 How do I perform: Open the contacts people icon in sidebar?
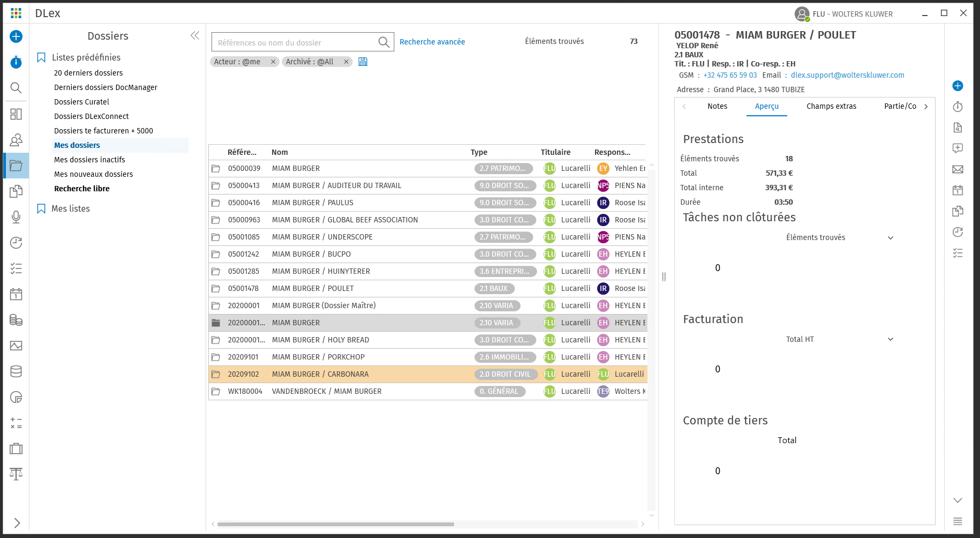[16, 140]
